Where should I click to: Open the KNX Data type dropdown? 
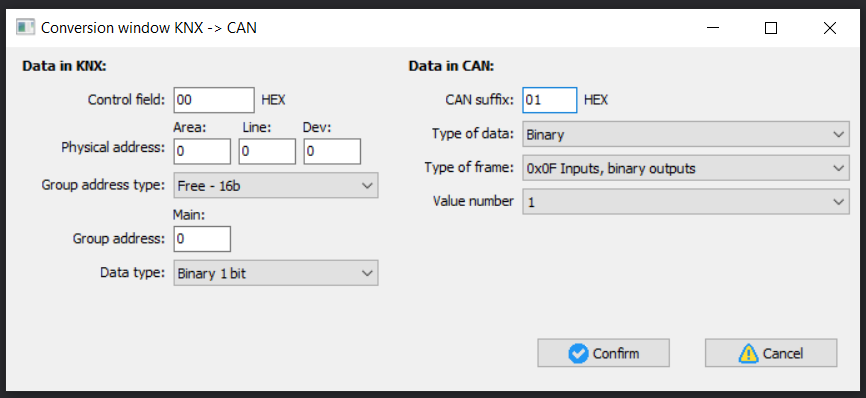tap(276, 273)
